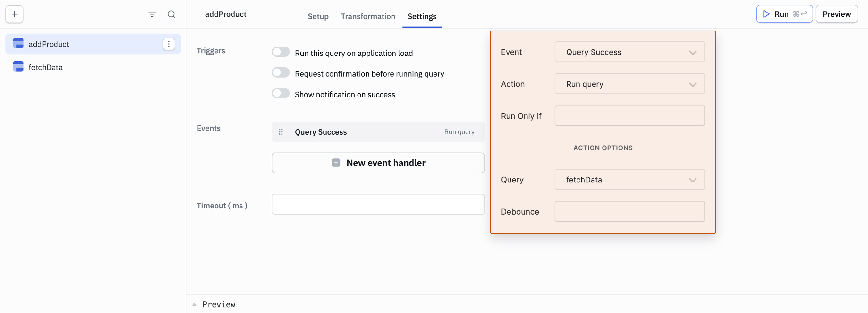Click the plus icon to add query

tap(14, 14)
